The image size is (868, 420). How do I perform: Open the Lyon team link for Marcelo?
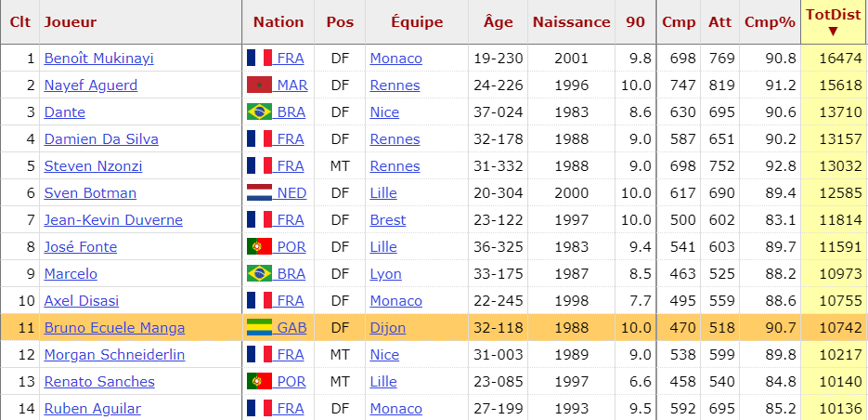tap(386, 274)
